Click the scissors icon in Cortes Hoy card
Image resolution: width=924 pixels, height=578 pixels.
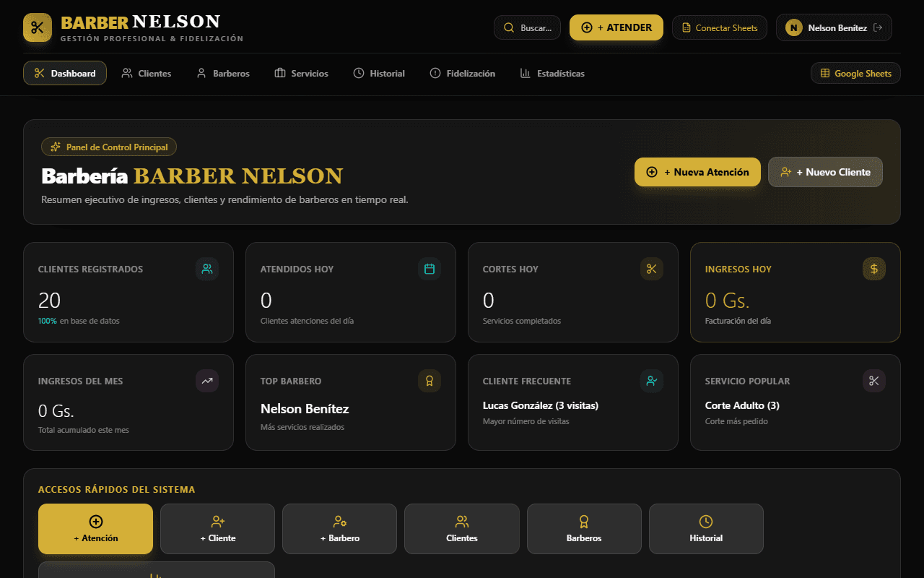pos(652,269)
